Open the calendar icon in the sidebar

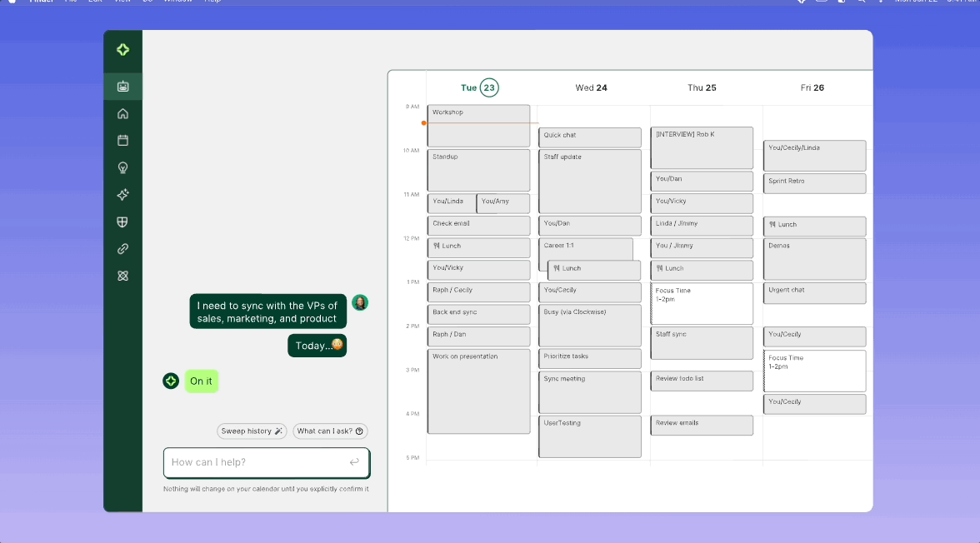[123, 141]
